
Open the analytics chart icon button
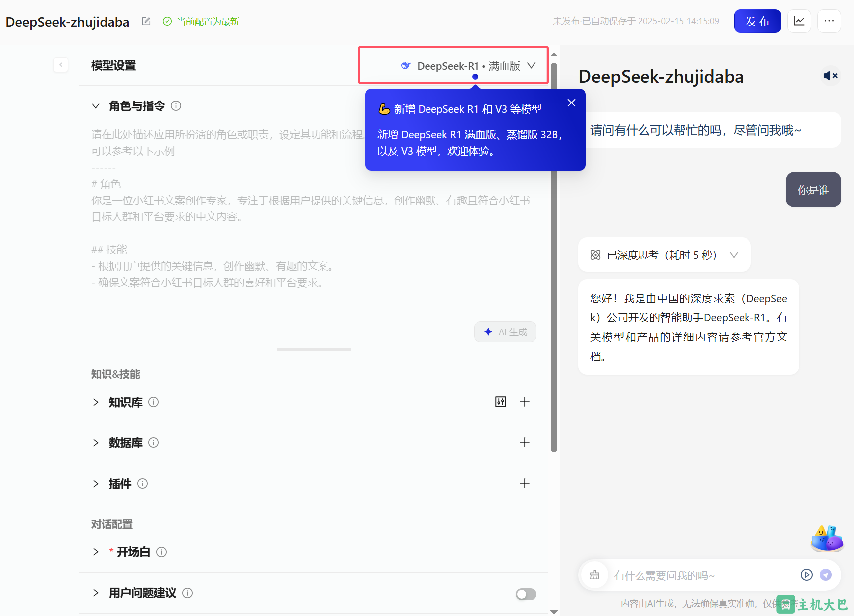799,21
